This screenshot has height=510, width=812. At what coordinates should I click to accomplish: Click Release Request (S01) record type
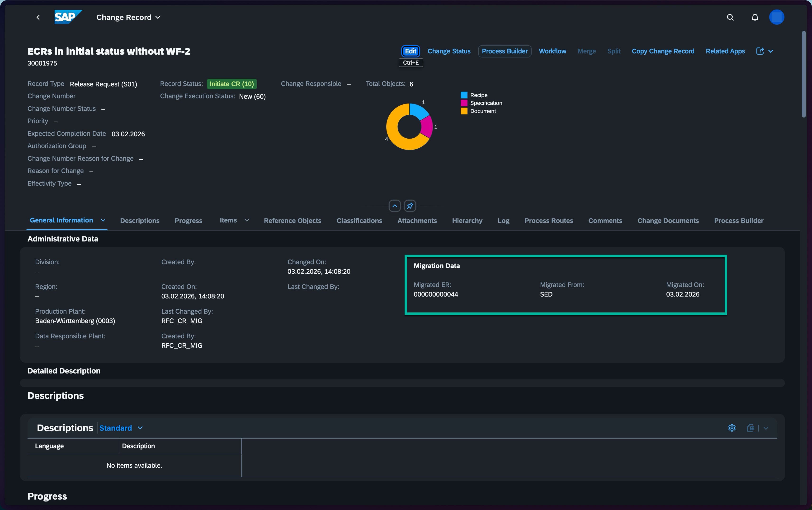point(103,84)
